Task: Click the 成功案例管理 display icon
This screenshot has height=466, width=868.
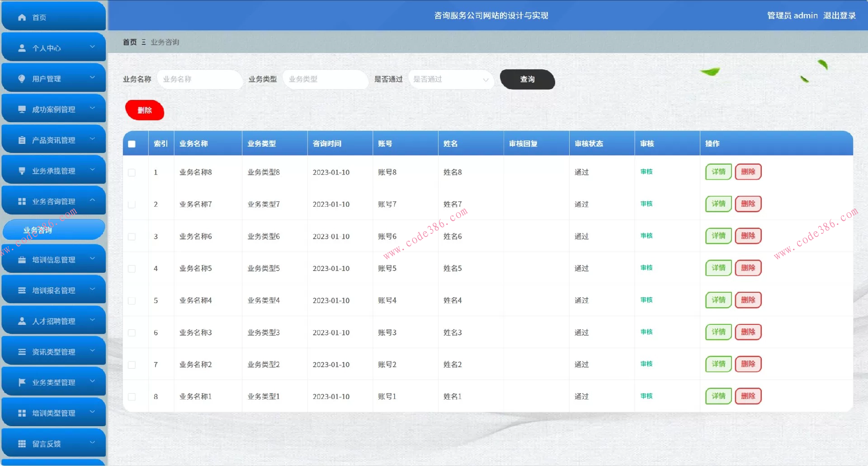Action: (21, 109)
